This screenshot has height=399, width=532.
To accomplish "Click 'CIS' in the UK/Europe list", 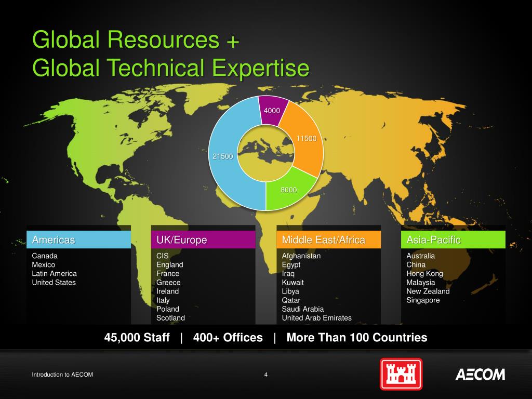I will [163, 256].
